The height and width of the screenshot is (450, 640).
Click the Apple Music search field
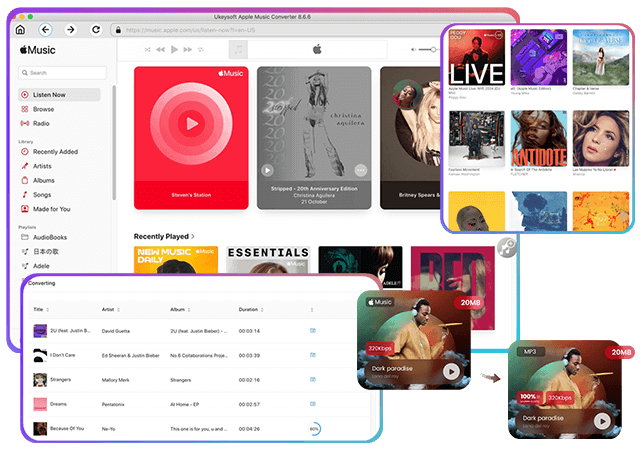click(62, 73)
